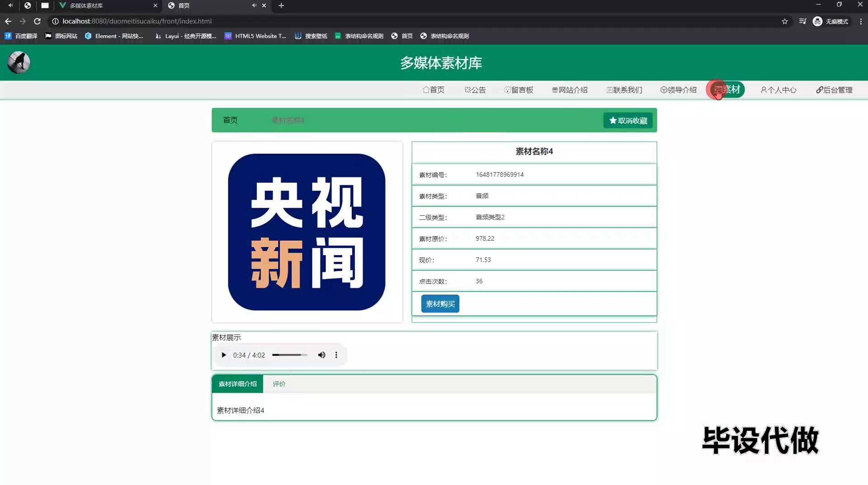
Task: Click the 素材名称4 title heading
Action: [x=534, y=152]
